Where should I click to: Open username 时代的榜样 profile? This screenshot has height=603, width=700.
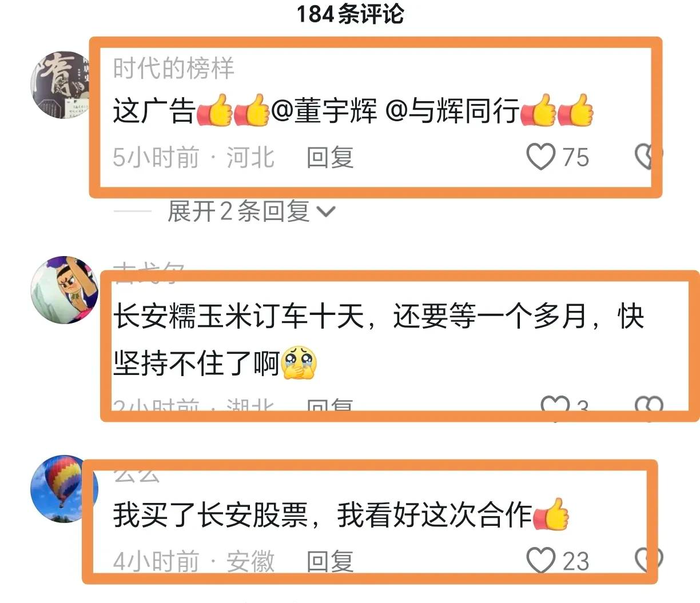174,69
